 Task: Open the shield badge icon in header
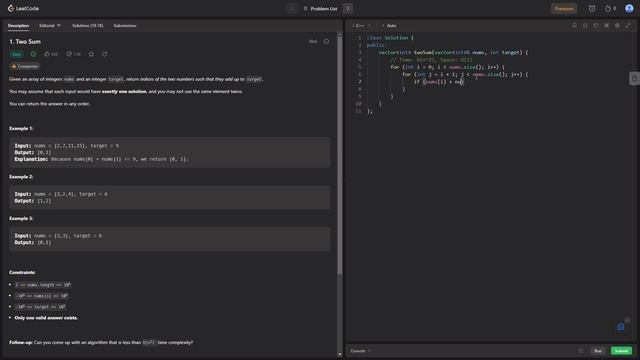coord(591,9)
